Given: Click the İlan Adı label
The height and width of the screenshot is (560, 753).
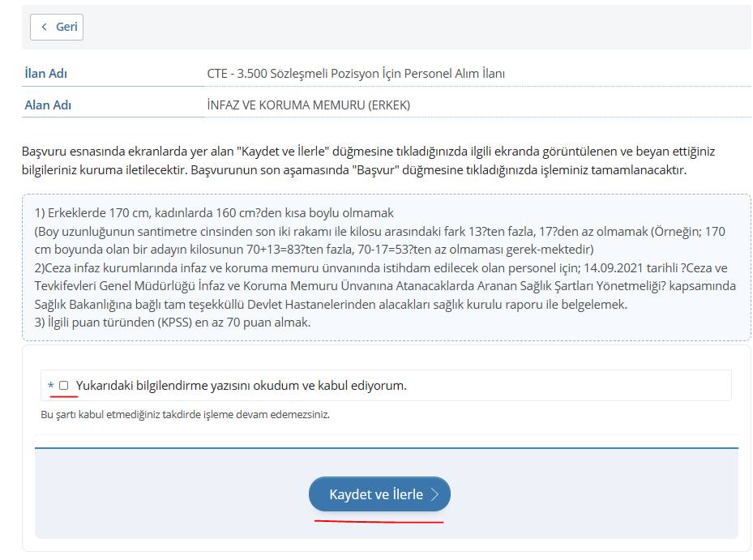Looking at the screenshot, I should coord(46,74).
